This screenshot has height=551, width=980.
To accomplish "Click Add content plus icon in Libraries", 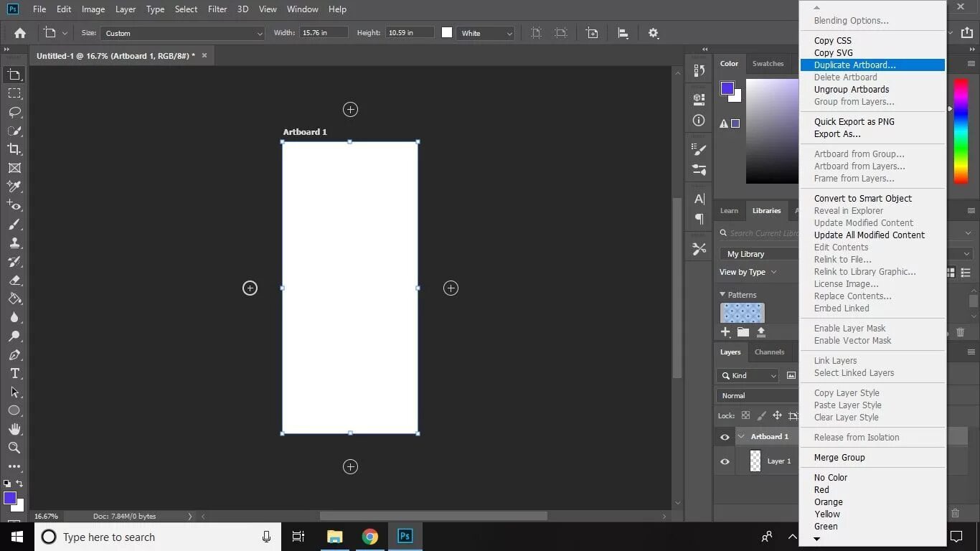I will (x=725, y=332).
